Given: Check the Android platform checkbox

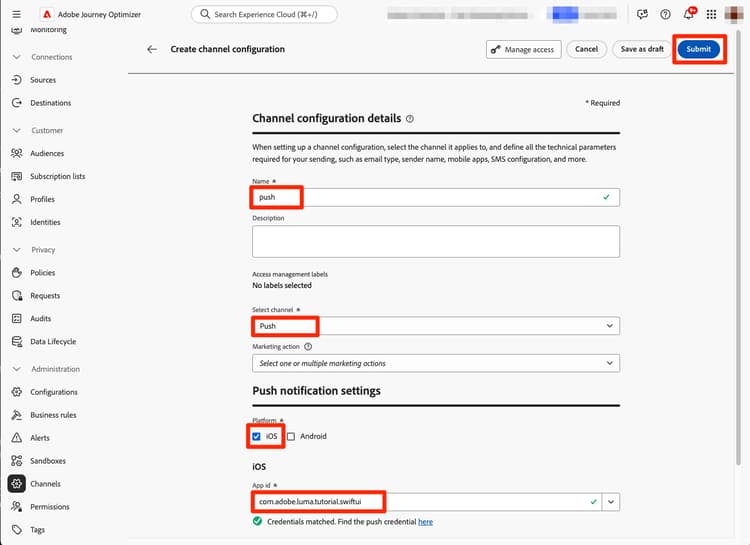Looking at the screenshot, I should (291, 436).
